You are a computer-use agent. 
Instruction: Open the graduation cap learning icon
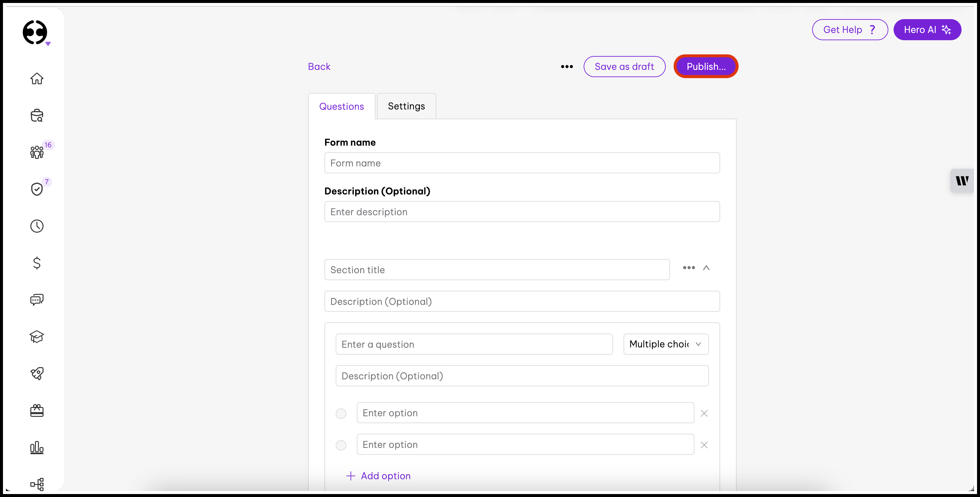pos(37,336)
